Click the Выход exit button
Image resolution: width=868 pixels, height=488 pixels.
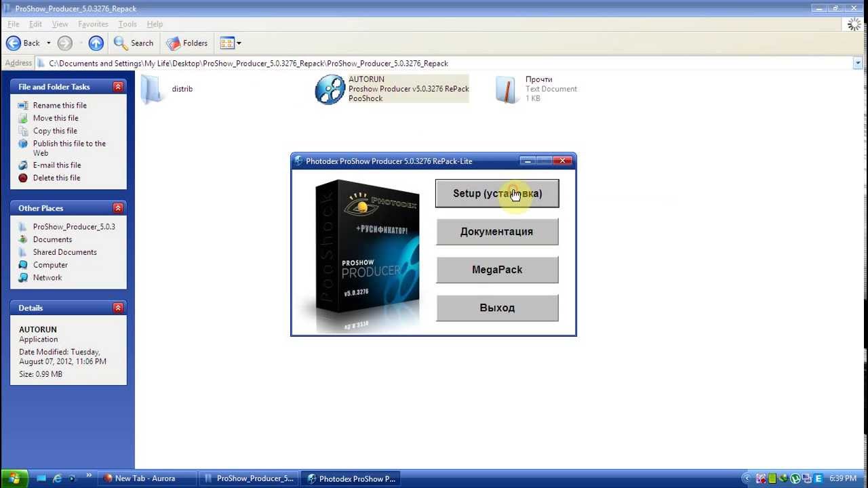tap(497, 307)
